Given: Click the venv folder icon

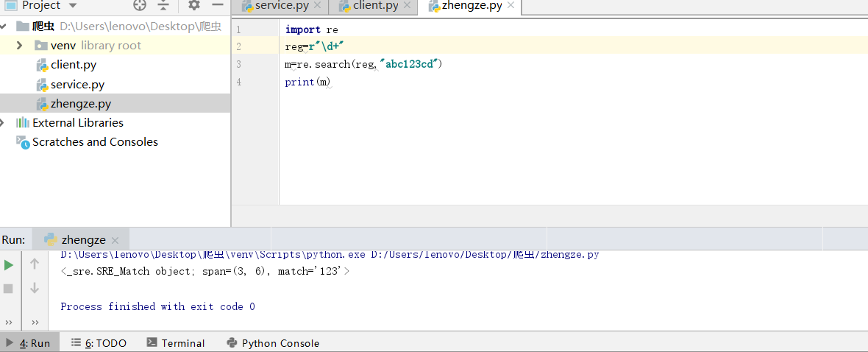Looking at the screenshot, I should point(41,46).
